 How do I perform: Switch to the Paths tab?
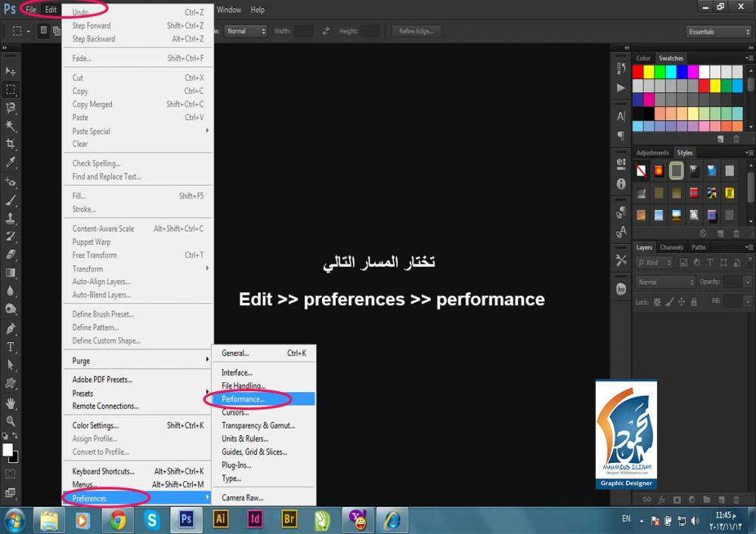click(698, 248)
